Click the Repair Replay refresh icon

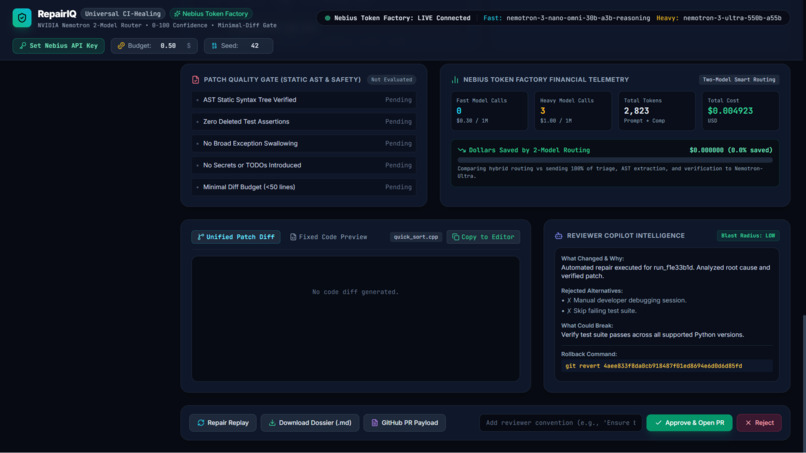point(201,423)
